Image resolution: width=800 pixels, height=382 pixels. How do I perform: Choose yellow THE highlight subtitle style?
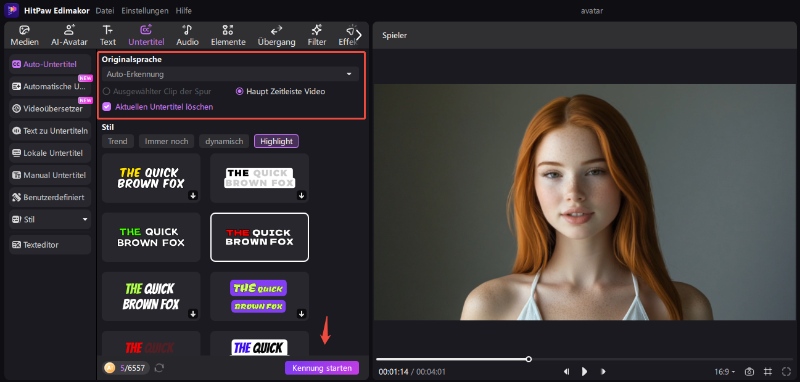(x=151, y=178)
